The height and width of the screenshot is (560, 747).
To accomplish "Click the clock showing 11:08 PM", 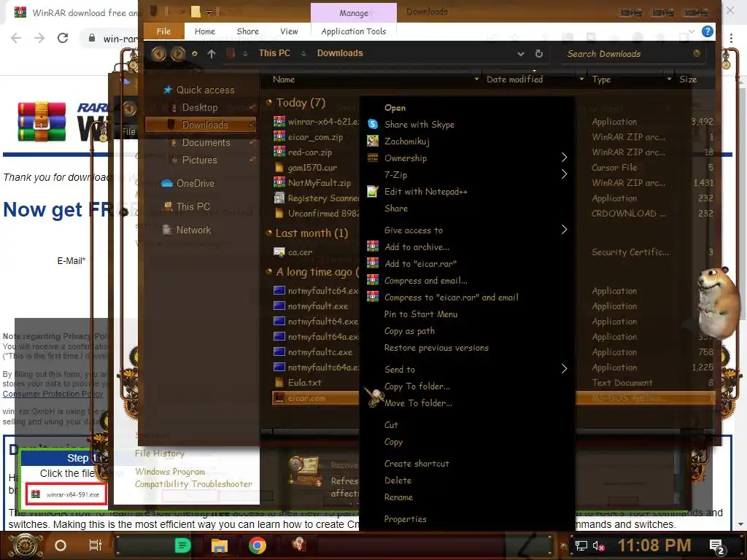I will (x=654, y=545).
